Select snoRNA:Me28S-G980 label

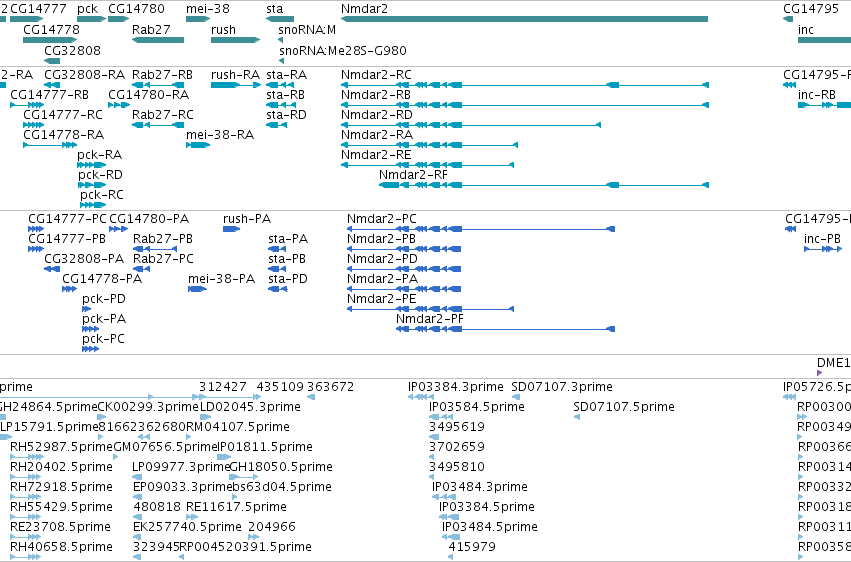(342, 50)
